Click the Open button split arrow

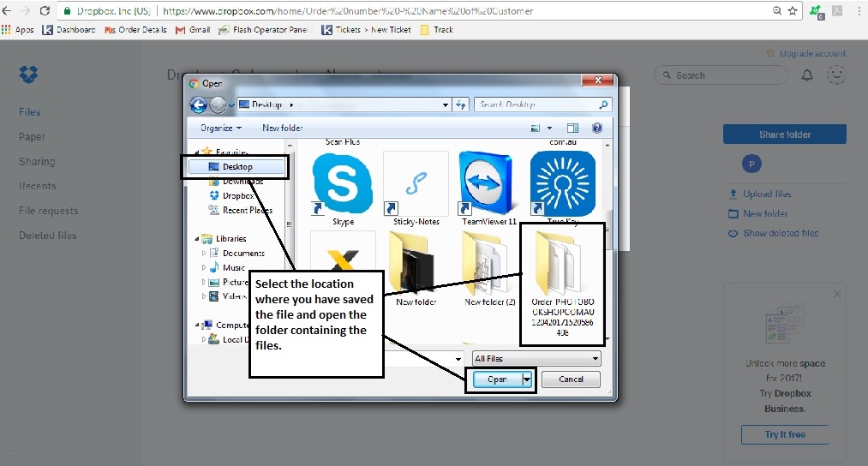[x=526, y=379]
